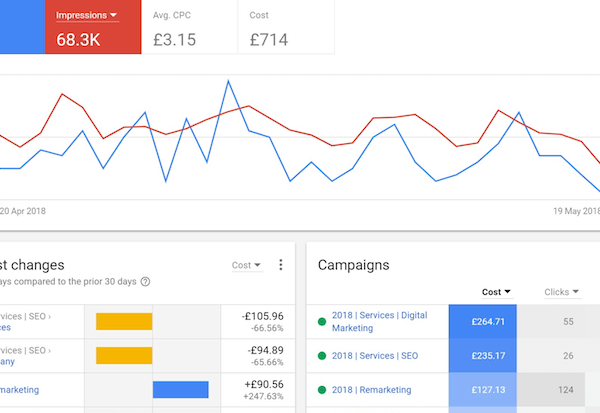Expand the Cost column dropdown in Campaigns
Screen dimensions: 600x413
496,292
